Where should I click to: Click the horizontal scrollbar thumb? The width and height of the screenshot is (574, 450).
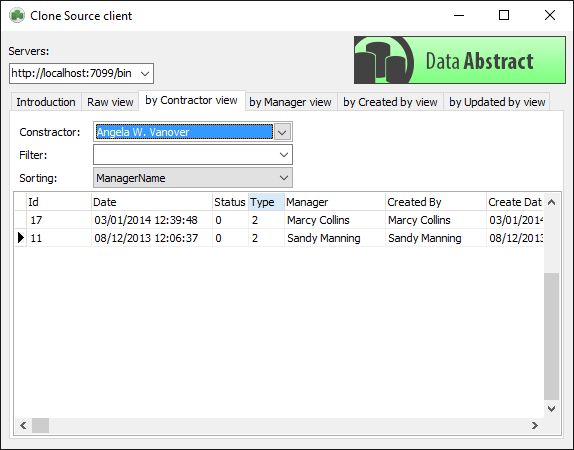coord(41,425)
